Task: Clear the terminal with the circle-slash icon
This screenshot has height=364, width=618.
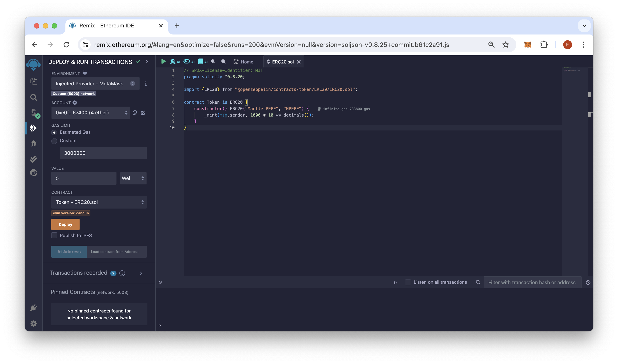Action: coord(588,282)
